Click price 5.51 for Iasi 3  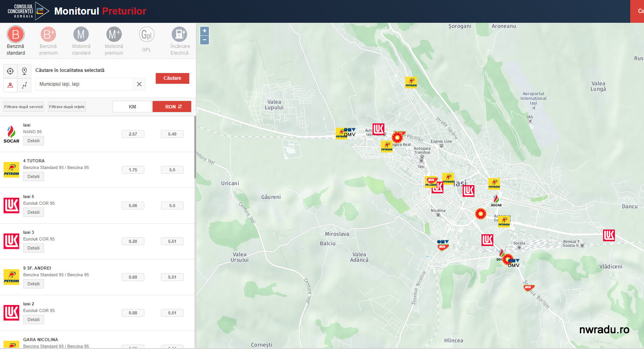coord(172,241)
